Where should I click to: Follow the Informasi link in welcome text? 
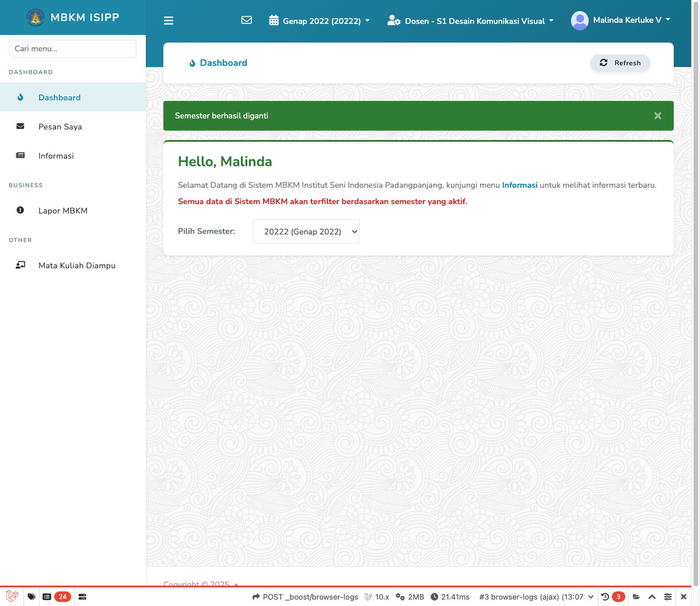[520, 185]
